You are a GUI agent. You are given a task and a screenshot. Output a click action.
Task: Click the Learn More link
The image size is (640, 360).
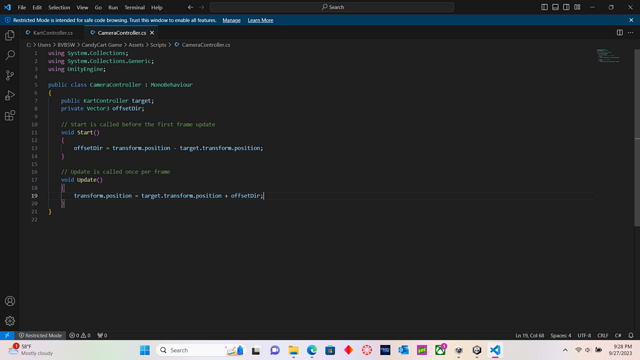[260, 20]
